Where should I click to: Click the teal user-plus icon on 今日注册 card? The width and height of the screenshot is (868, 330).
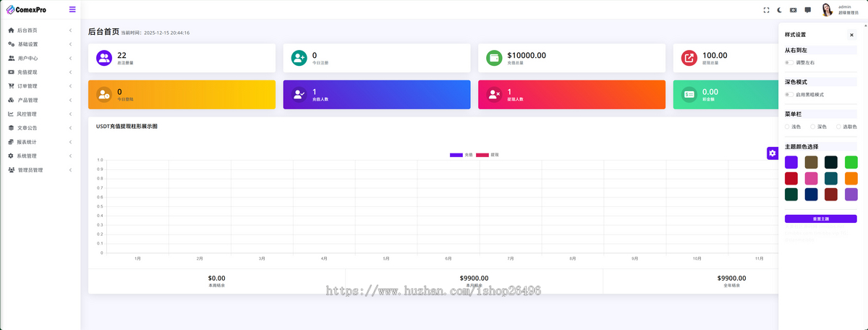[299, 58]
